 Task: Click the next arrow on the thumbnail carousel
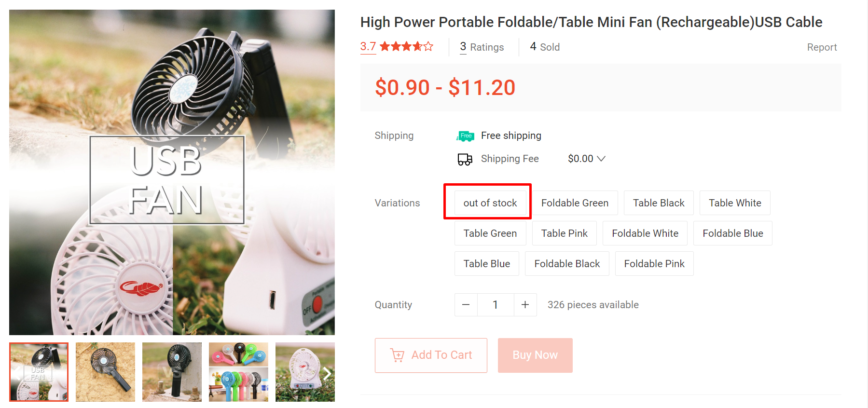[x=328, y=372]
